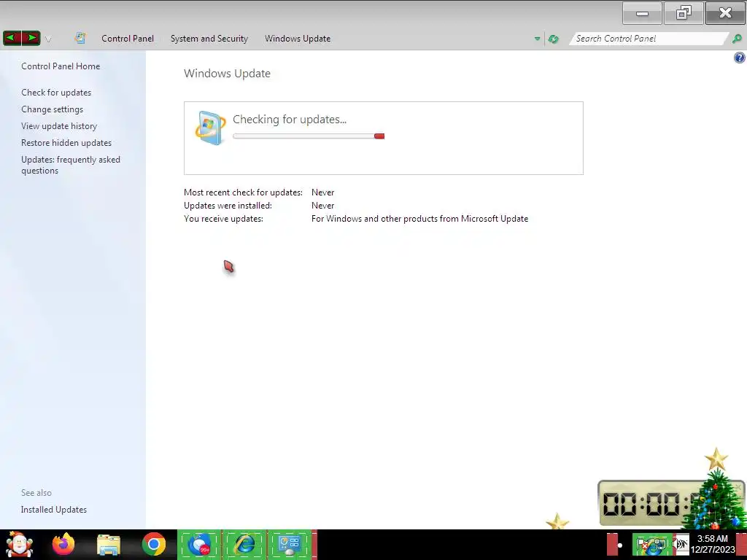
Task: Switch to Control Panel taskbar button
Action: 290,544
